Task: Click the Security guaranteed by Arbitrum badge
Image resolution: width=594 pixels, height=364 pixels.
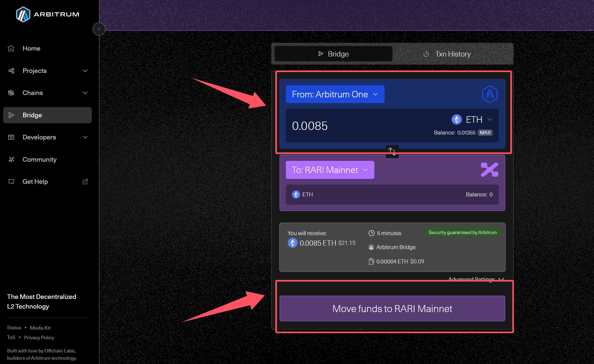Action: pos(463,232)
